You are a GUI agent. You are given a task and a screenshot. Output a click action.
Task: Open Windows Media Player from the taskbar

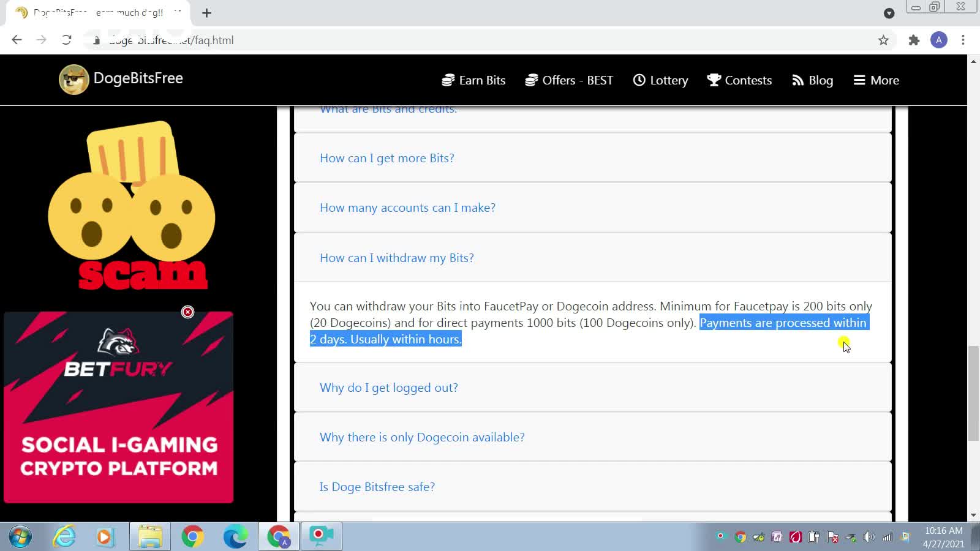coord(105,537)
